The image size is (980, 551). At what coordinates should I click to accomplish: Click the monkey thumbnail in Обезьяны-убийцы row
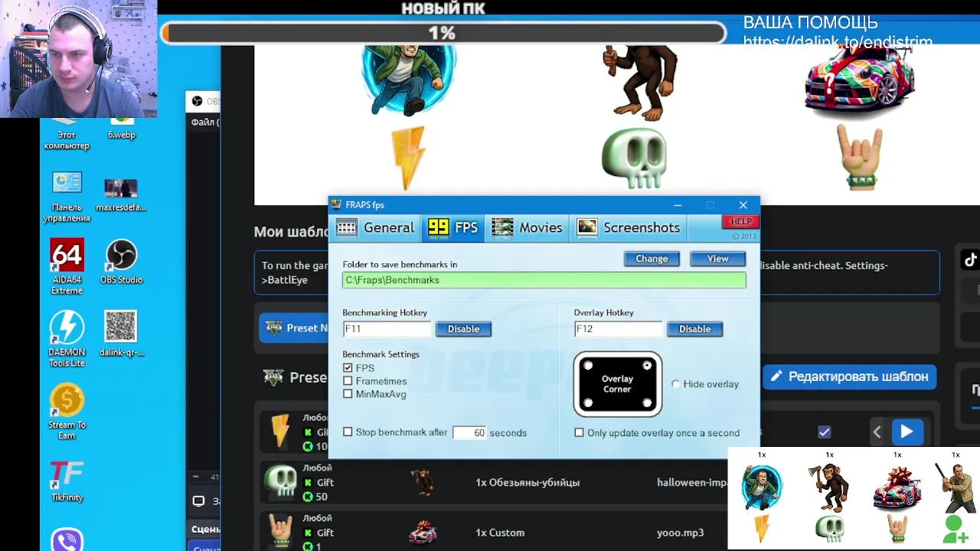click(422, 482)
